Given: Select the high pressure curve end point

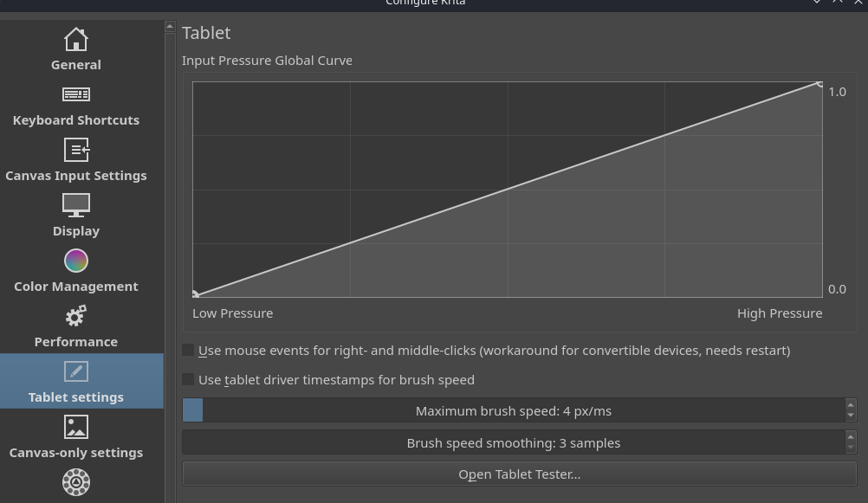Looking at the screenshot, I should [819, 84].
